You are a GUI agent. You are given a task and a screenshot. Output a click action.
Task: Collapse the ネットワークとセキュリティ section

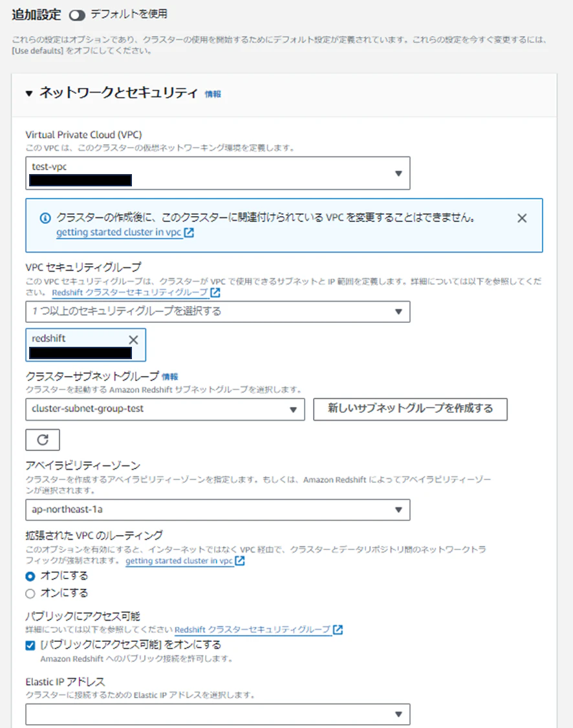(29, 93)
